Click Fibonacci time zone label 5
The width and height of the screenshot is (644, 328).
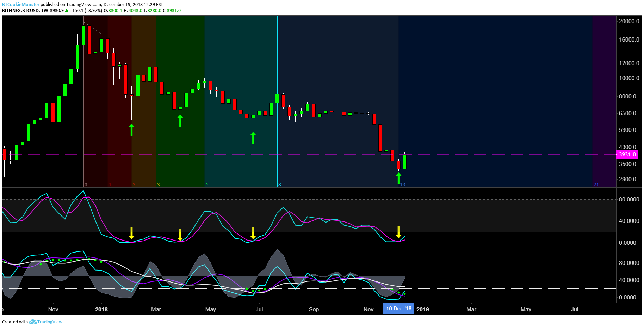tap(207, 185)
